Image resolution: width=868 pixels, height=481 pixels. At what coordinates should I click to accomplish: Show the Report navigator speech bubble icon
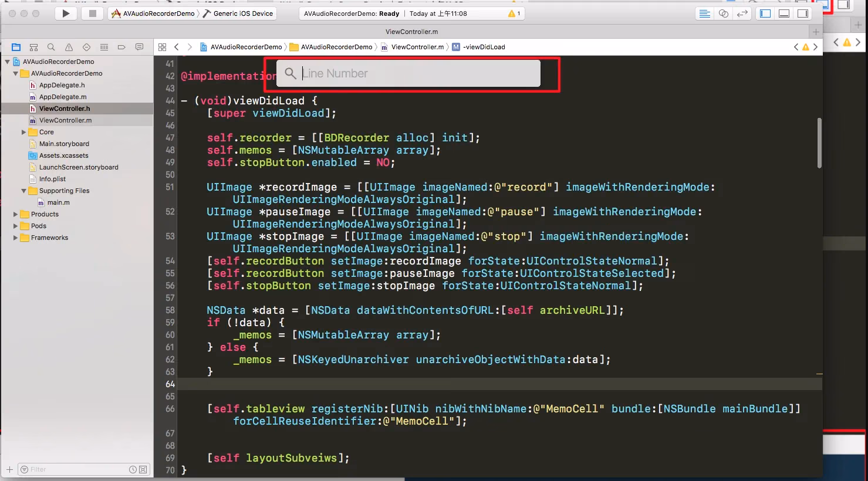point(139,48)
